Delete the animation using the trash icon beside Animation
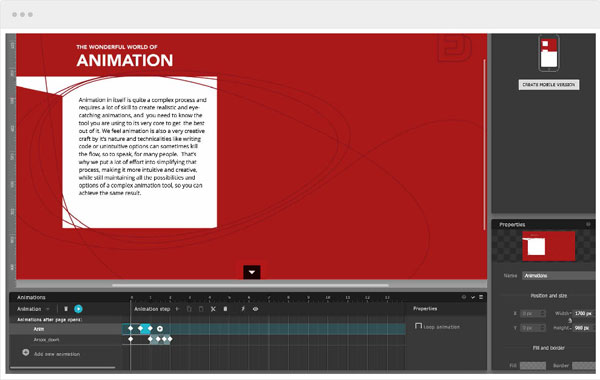This screenshot has height=380, width=600. (66, 309)
